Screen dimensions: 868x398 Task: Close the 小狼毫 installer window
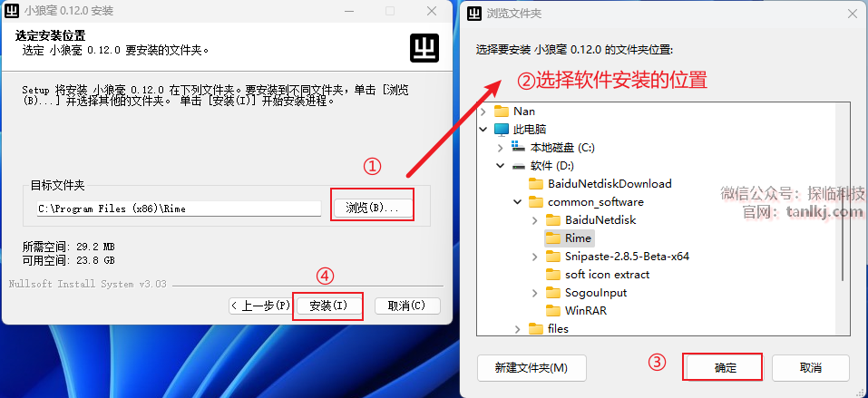432,11
